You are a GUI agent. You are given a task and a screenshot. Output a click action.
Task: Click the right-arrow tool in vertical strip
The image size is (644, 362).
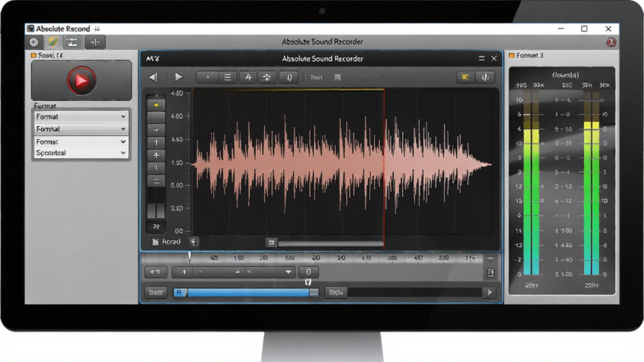(156, 129)
